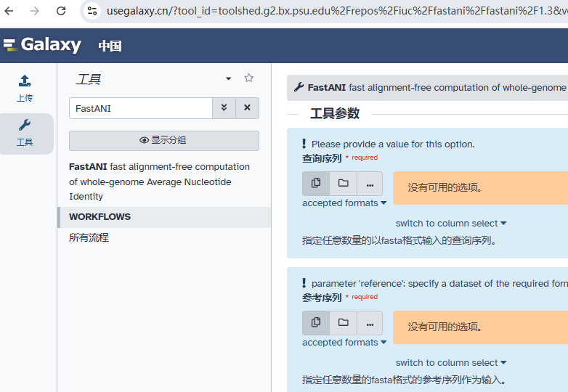This screenshot has width=568, height=392.
Task: Choose dataset collection folder icon for 参考序列
Action: point(343,322)
